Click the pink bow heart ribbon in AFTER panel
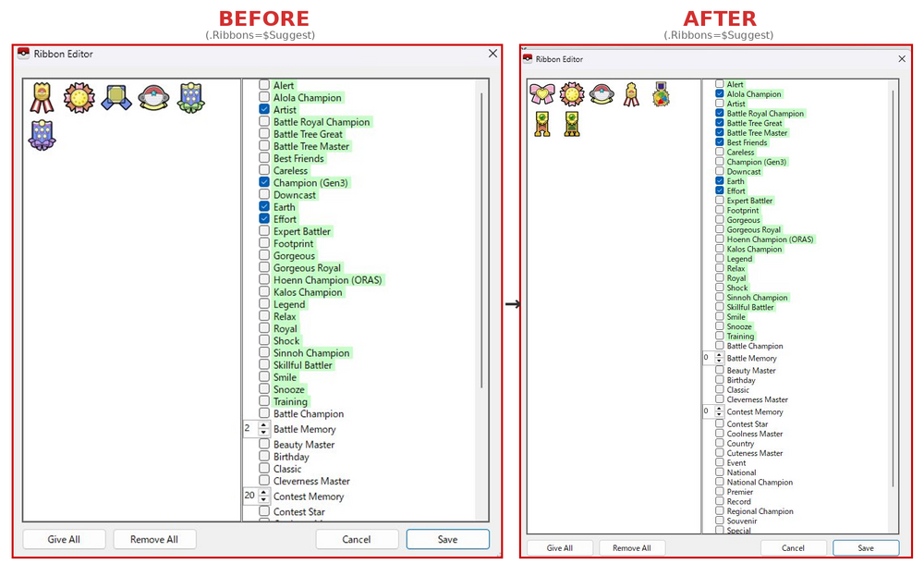Screen dimensions: 924x576 (541, 93)
